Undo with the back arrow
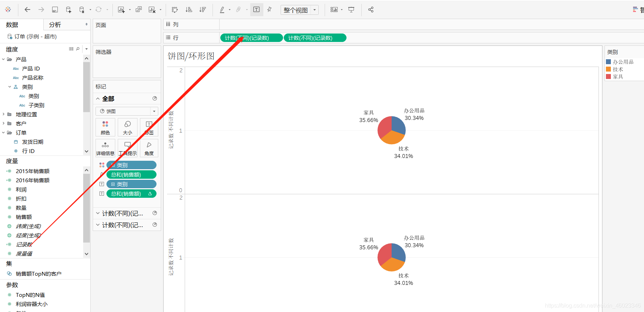Viewport: 644px width, 312px height. pos(27,10)
